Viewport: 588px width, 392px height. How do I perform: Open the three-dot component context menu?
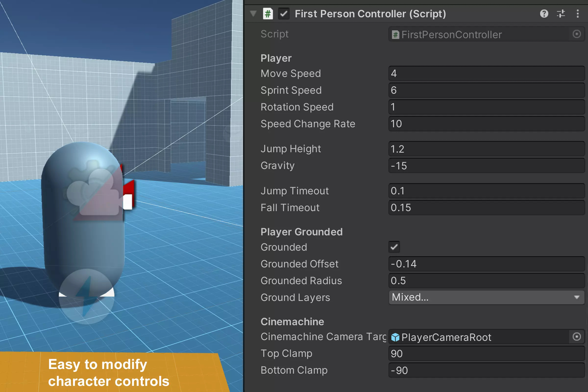tap(577, 13)
